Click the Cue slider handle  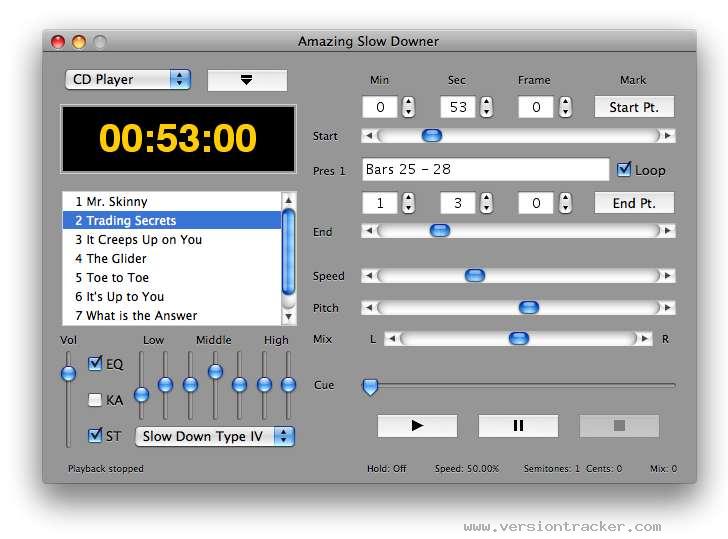(x=370, y=386)
